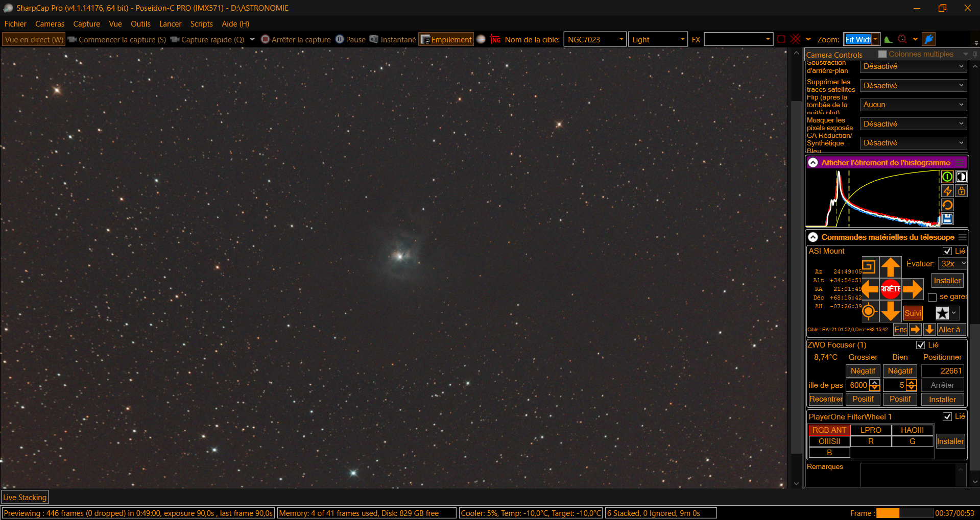Open the FX effects dropdown
This screenshot has width=980, height=520.
pos(768,39)
